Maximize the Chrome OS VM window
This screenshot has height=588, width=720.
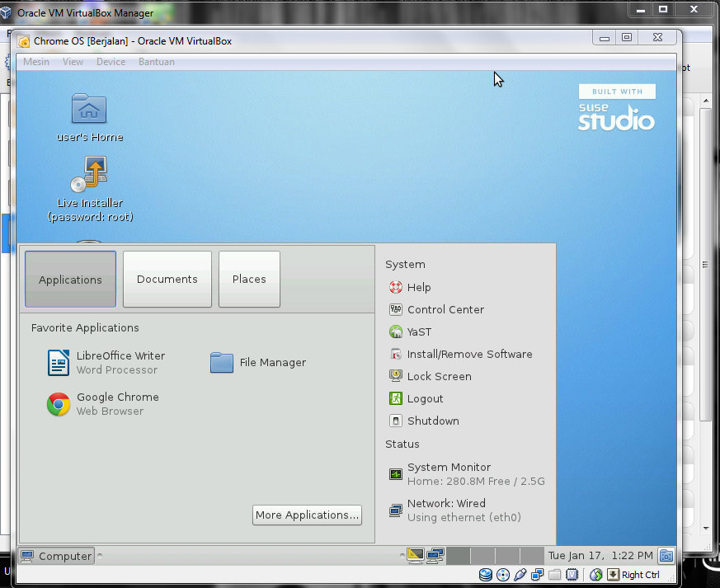click(627, 38)
